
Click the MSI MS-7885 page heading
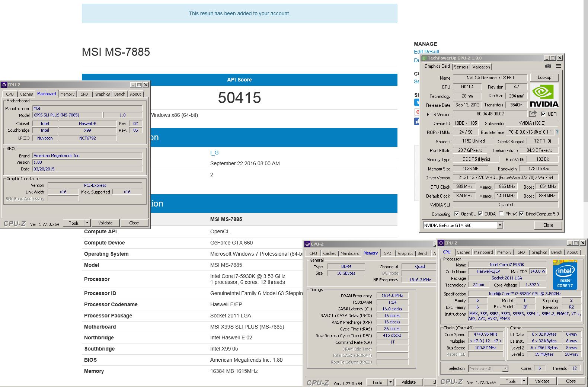pos(116,52)
